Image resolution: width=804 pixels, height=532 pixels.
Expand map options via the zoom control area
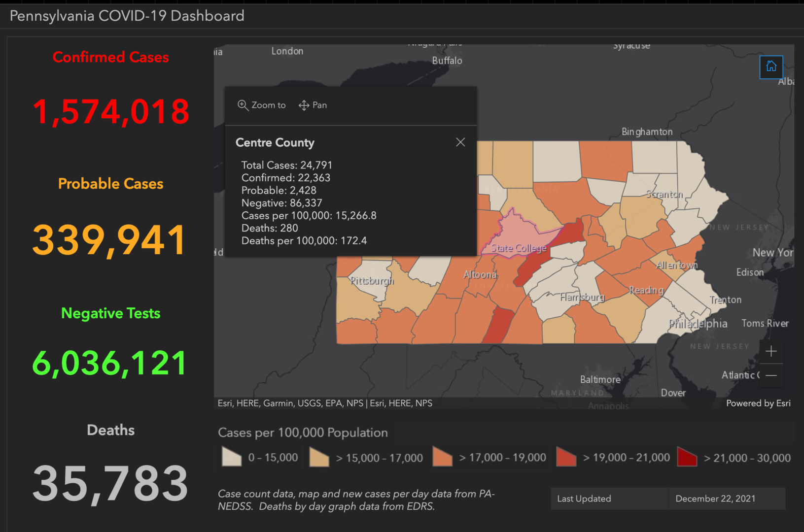click(x=771, y=364)
